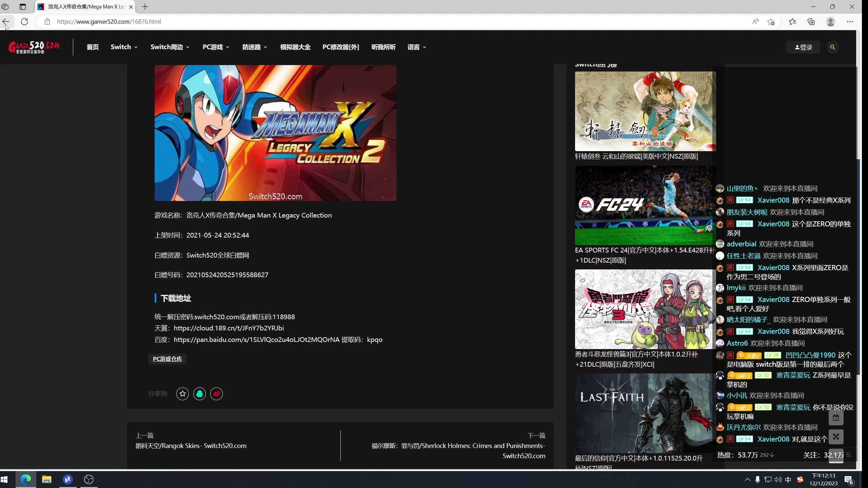Screen dimensions: 868x488
Task: Open next post Sherlock Holmes: Crimes and Punishments
Action: point(458,451)
